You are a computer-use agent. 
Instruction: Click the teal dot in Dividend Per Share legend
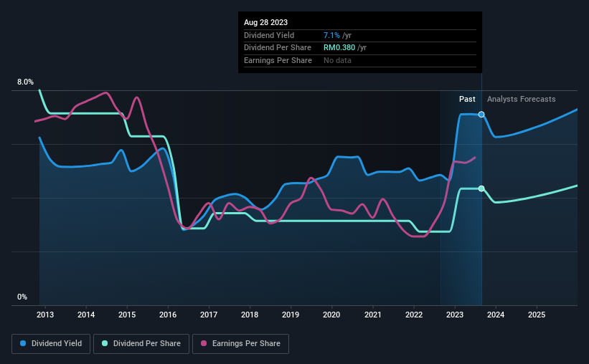click(105, 343)
